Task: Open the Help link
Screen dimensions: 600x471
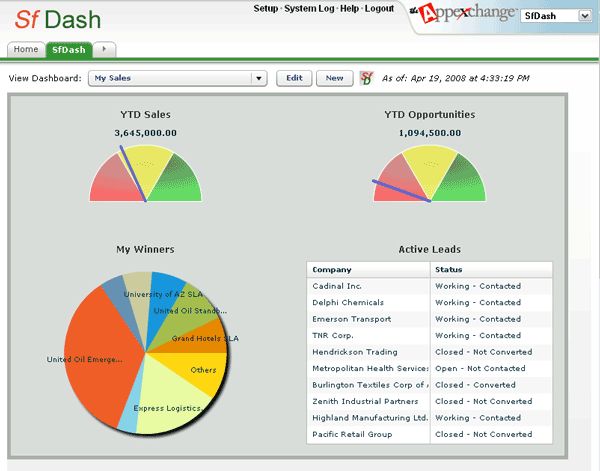Action: [x=349, y=8]
